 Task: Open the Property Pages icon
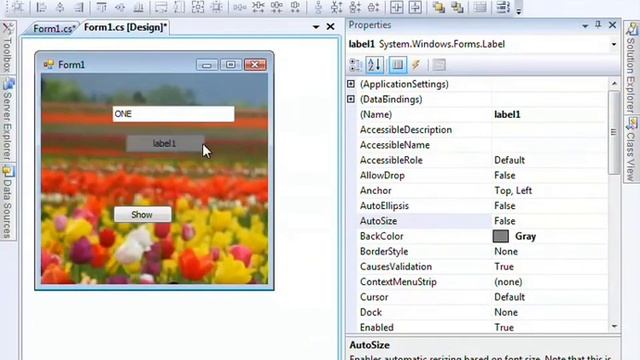tap(439, 65)
